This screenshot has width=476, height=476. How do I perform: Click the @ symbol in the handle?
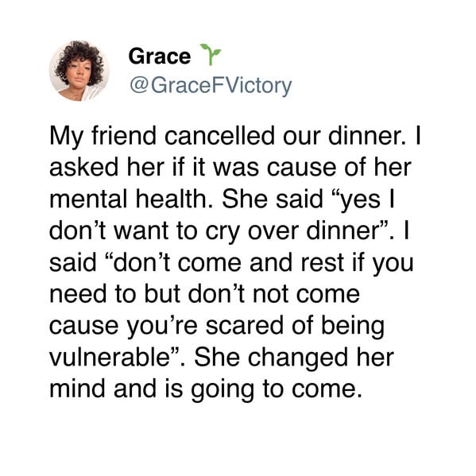pyautogui.click(x=139, y=86)
